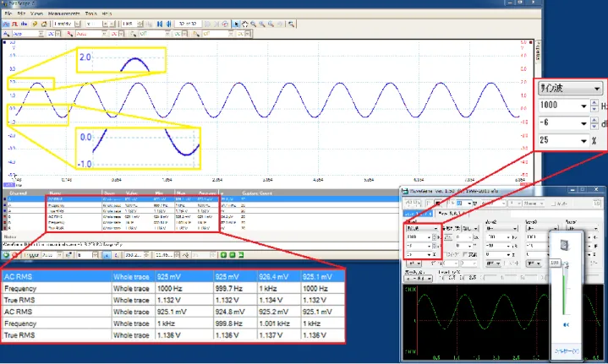Start capture with the green Go button
This screenshot has height=364, width=608.
coord(6,255)
